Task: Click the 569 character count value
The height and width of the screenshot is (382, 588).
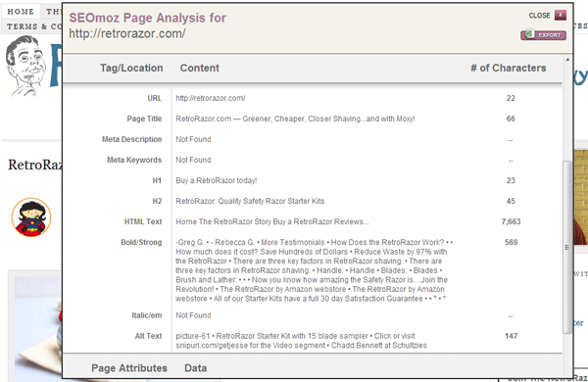Action: coord(511,242)
